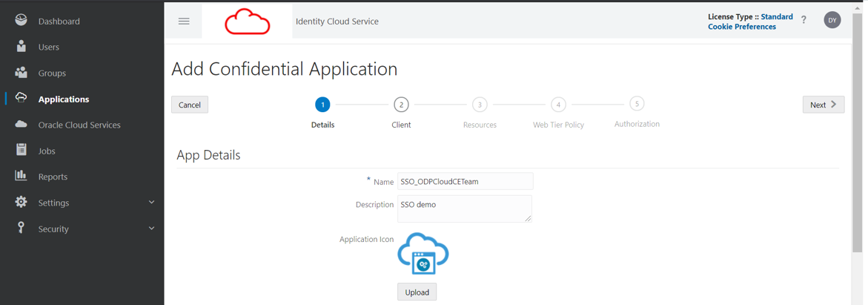Click the Application Icon label
868x305 pixels.
tap(366, 240)
